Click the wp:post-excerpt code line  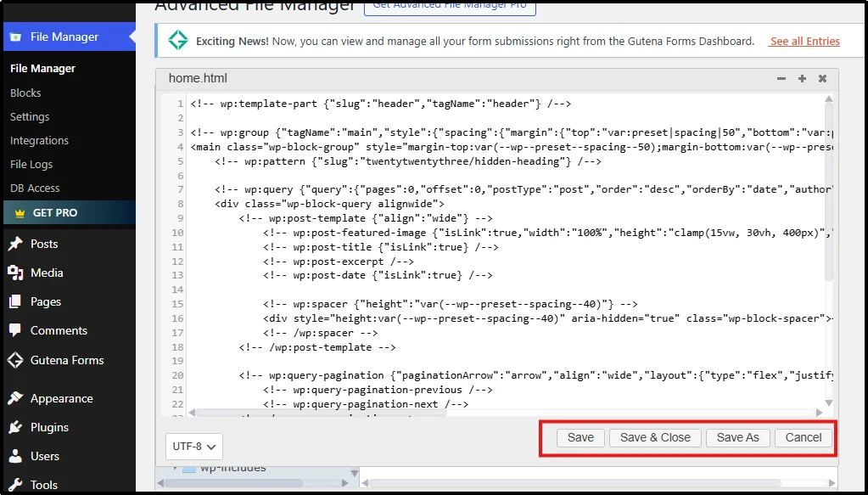pos(339,262)
